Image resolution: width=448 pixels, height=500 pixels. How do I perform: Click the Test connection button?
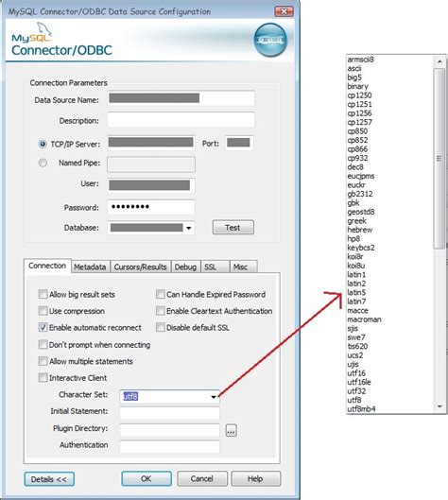tap(233, 228)
